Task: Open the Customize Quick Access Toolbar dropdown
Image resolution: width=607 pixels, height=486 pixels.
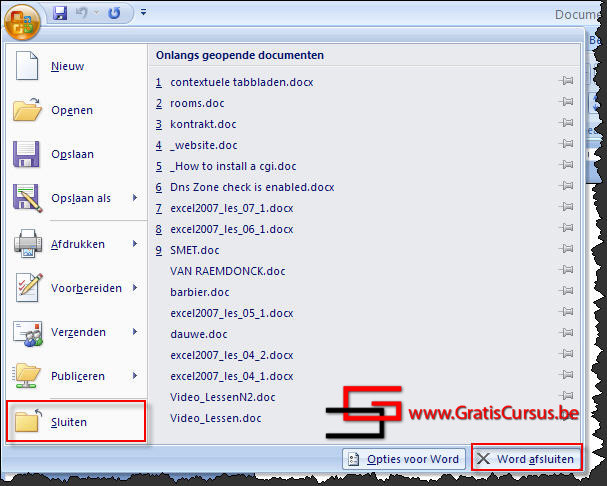Action: click(144, 12)
